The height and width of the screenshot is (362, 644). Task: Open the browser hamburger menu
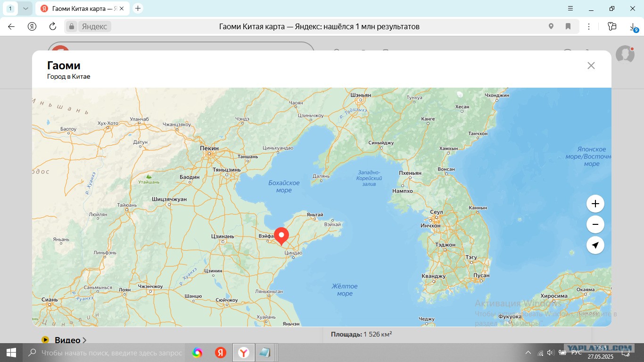[570, 8]
